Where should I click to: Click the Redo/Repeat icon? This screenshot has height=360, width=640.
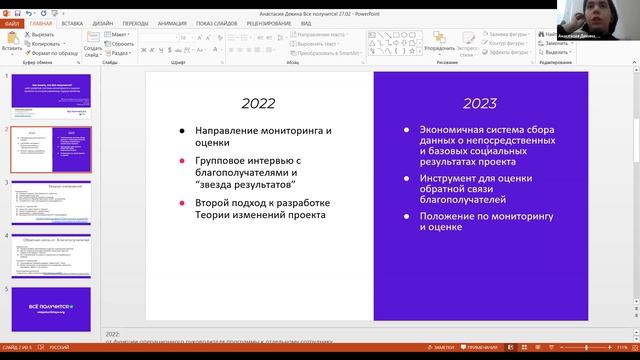click(x=44, y=13)
